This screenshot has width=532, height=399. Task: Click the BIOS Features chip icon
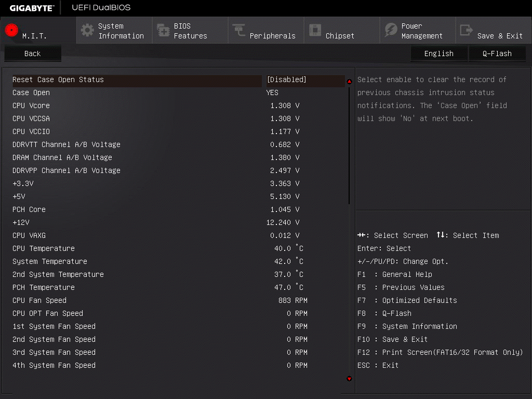pyautogui.click(x=163, y=30)
